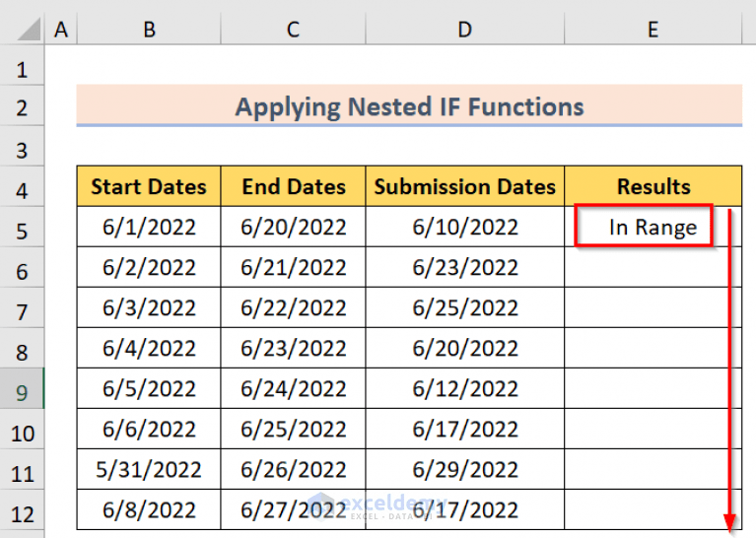Click empty Results cell in row 10

click(x=653, y=430)
